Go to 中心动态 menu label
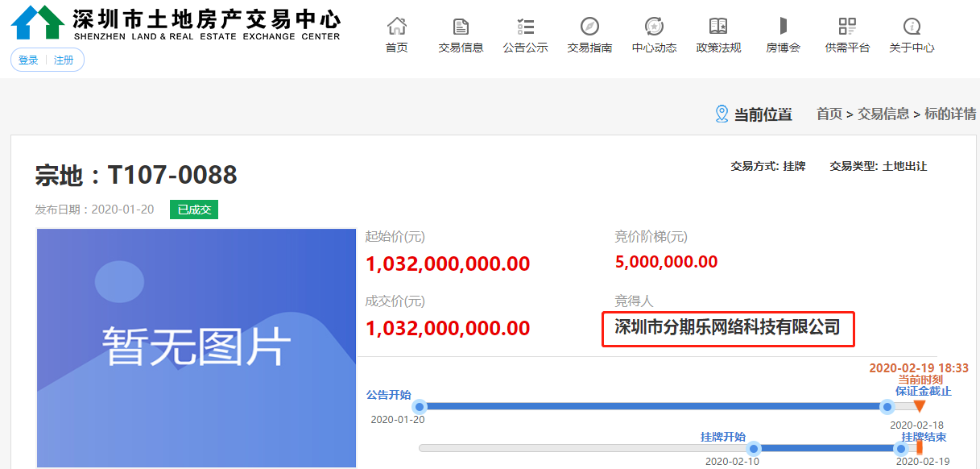980x469 pixels. click(x=654, y=48)
